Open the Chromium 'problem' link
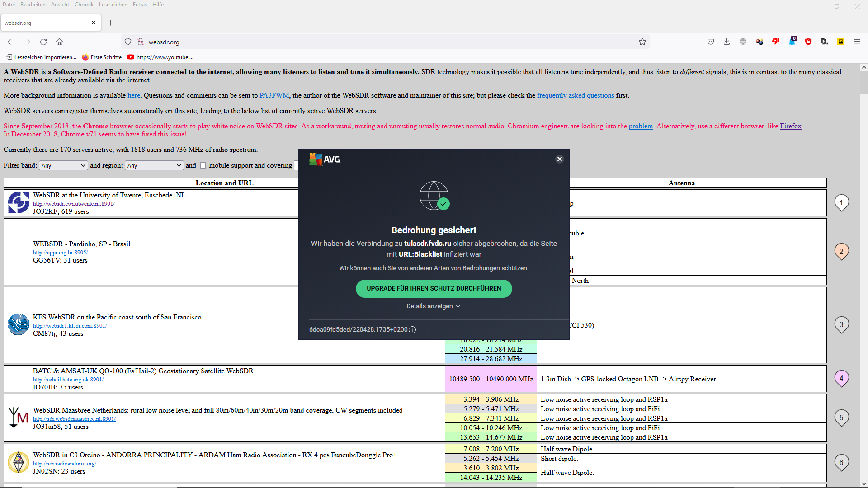868x488 pixels. [x=641, y=126]
